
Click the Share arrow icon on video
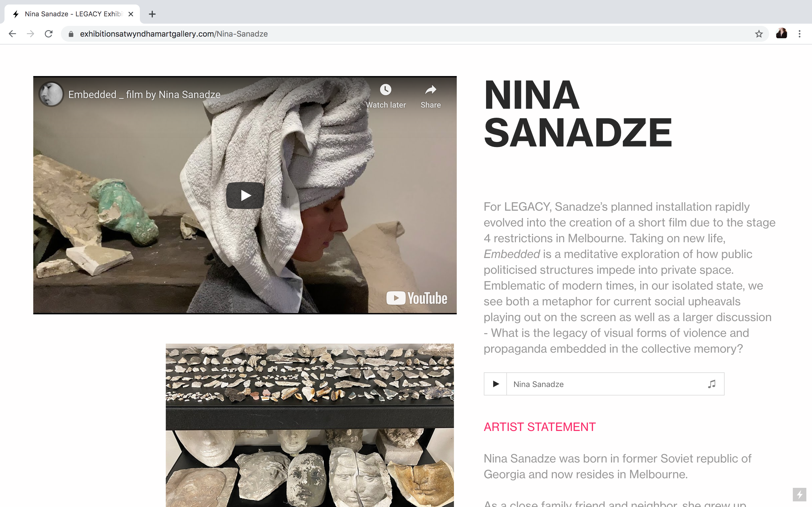[431, 90]
